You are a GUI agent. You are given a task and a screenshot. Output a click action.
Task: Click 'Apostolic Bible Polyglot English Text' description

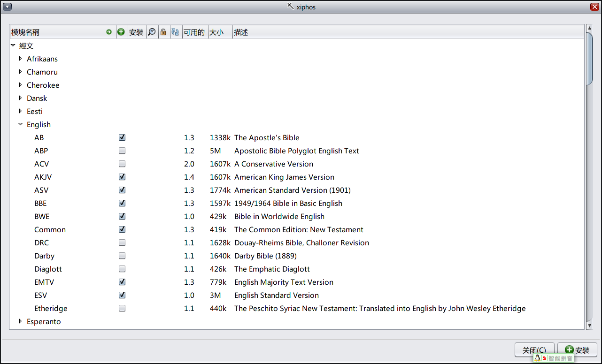click(297, 151)
